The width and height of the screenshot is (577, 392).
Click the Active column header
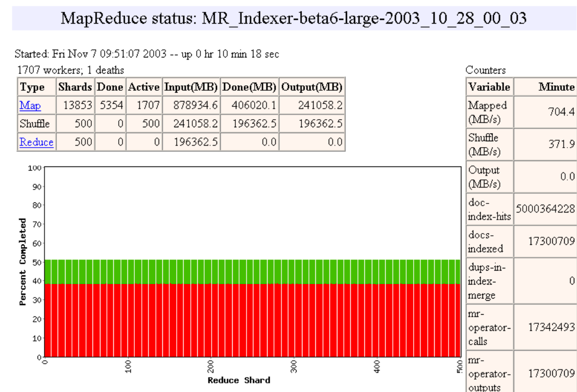[x=144, y=87]
